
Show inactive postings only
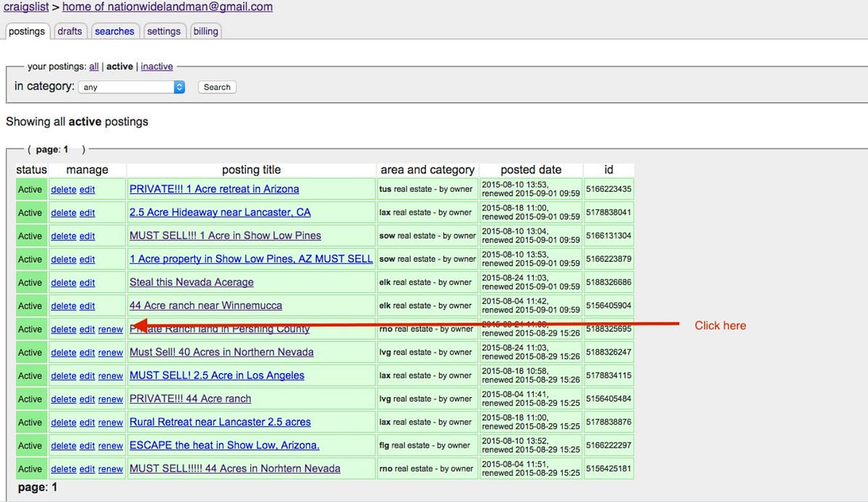[157, 66]
